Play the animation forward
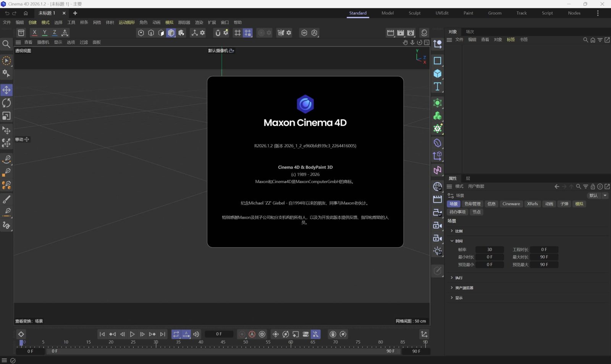 coord(132,334)
